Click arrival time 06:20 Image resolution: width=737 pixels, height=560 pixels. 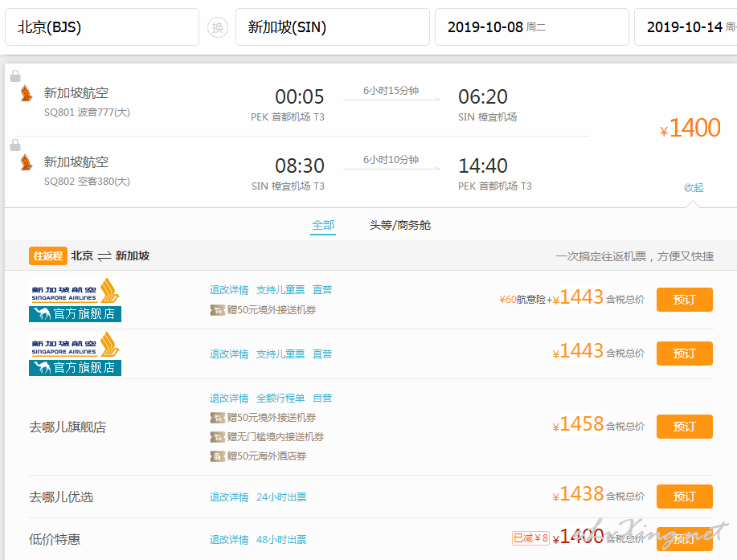[483, 96]
